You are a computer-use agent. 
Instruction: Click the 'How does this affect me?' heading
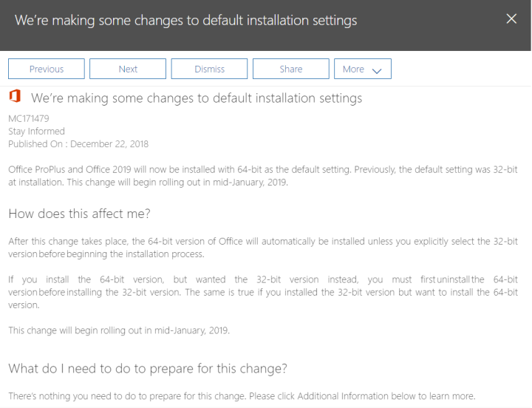point(79,214)
